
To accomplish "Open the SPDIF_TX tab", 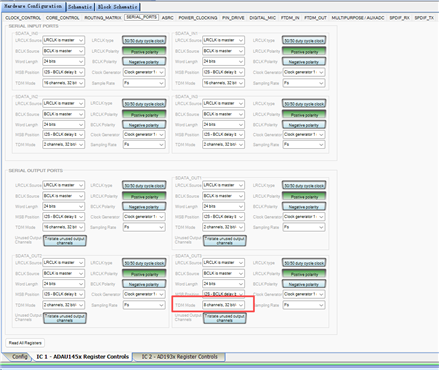I will click(424, 18).
